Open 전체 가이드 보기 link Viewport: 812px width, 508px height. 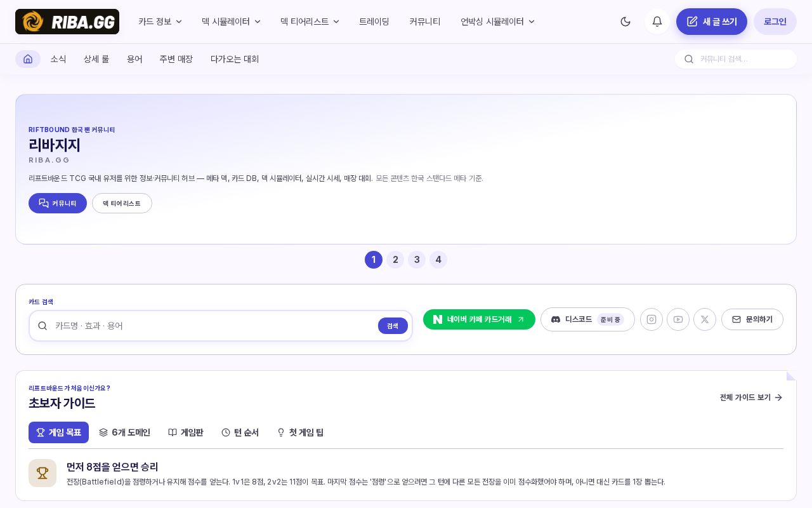coord(751,398)
